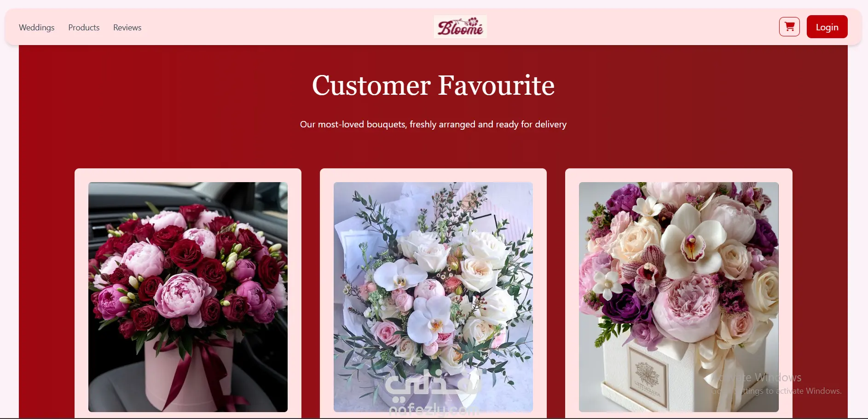Viewport: 868px width, 419px height.
Task: Open the Weddings page
Action: pos(37,28)
